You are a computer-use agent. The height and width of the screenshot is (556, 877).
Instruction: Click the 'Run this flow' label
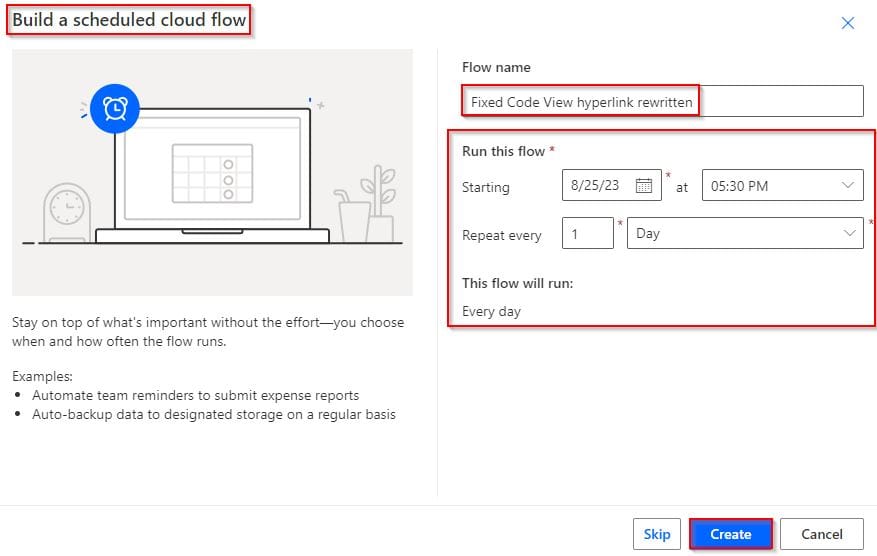coord(503,151)
